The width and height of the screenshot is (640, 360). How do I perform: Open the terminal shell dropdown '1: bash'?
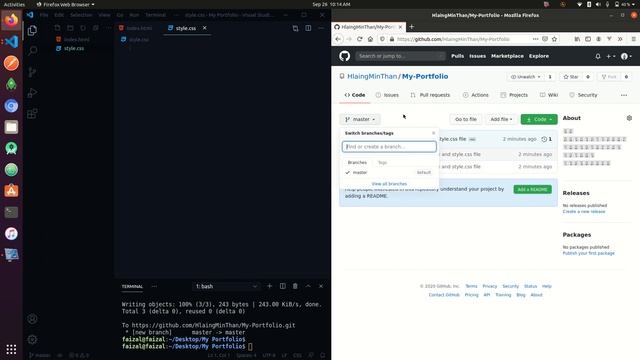[x=227, y=286]
